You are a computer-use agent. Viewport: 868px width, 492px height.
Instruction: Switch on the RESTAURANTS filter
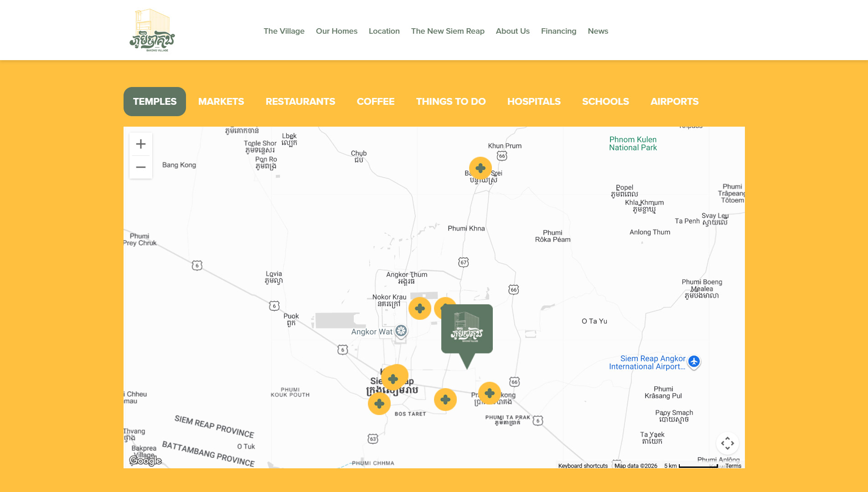click(x=300, y=101)
